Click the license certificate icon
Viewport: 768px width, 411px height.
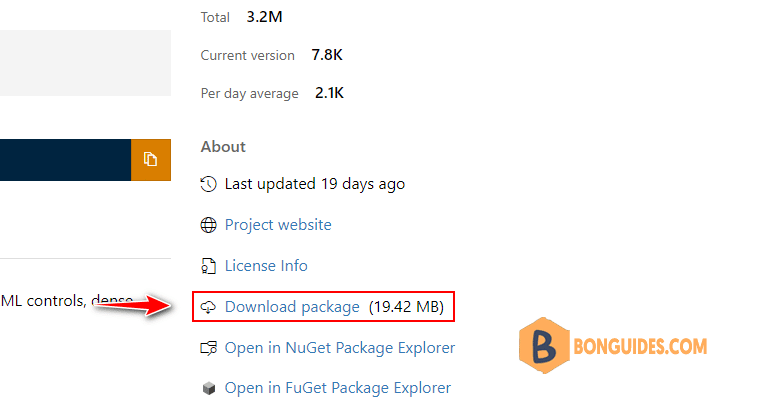pyautogui.click(x=208, y=266)
